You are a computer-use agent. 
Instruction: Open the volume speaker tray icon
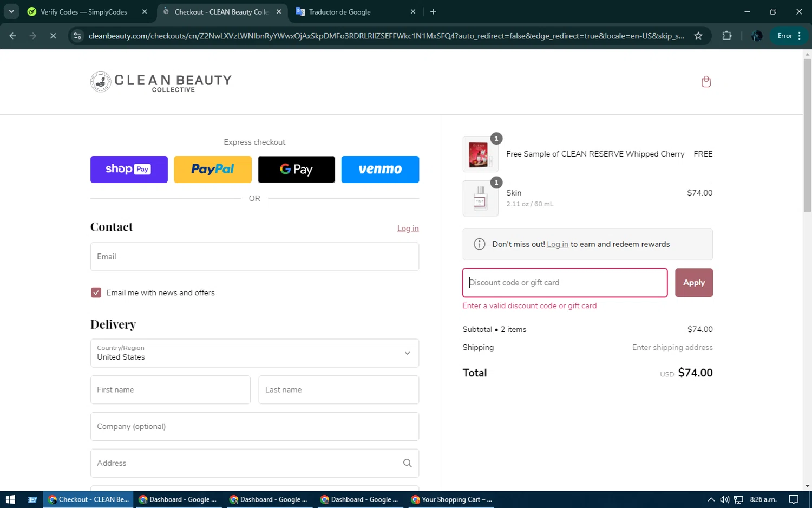(x=725, y=499)
